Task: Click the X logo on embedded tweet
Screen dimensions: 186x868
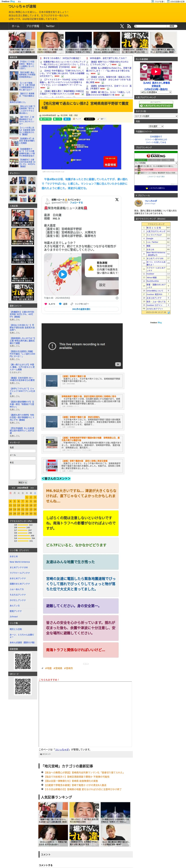Action: [117, 199]
